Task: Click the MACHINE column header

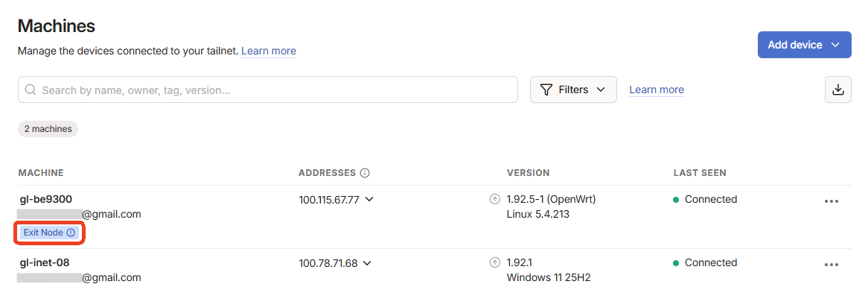Action: tap(41, 173)
